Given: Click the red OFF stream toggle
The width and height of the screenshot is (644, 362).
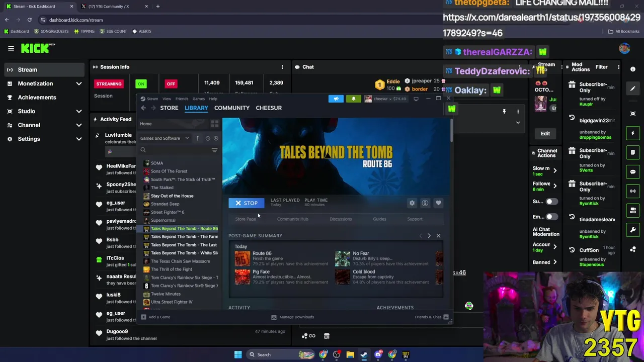Looking at the screenshot, I should click(171, 84).
